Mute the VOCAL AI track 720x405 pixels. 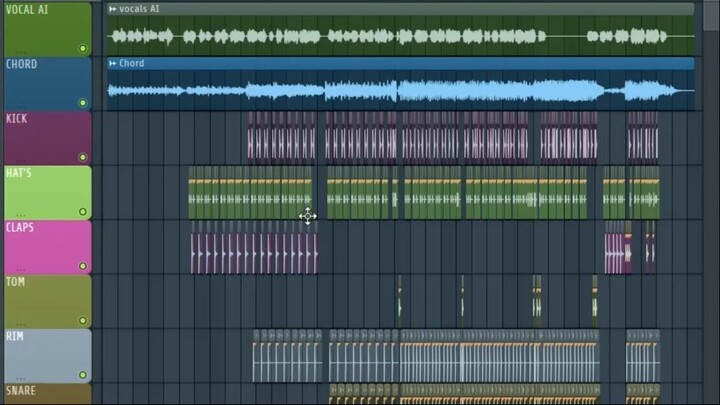click(x=83, y=48)
